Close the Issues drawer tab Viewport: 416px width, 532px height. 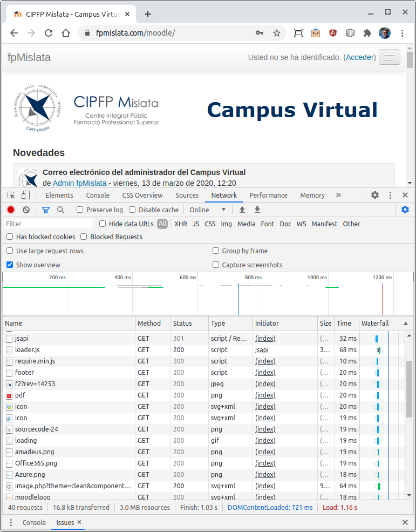point(79,522)
